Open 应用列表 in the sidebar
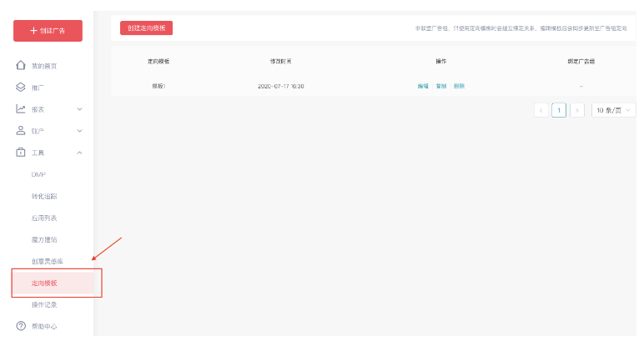The width and height of the screenshot is (644, 341). coord(44,218)
